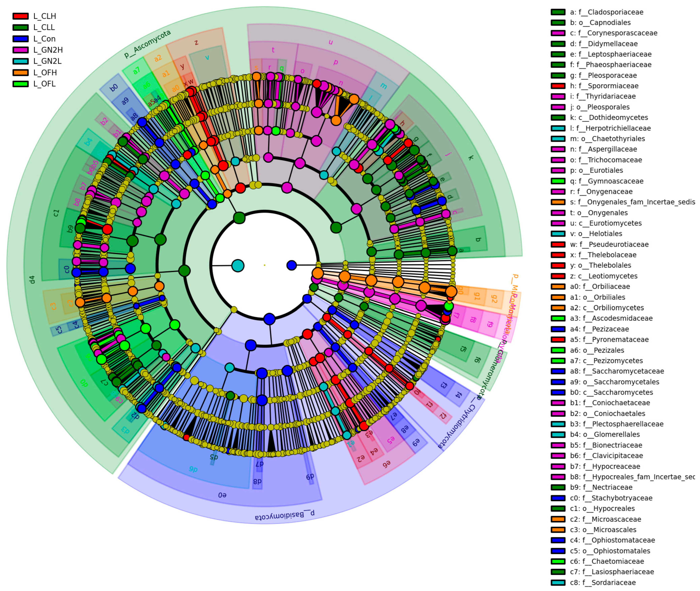Select the green swatch beside f__Cladosporiaceae
Viewport: 700px width, 591px height.
(x=558, y=12)
